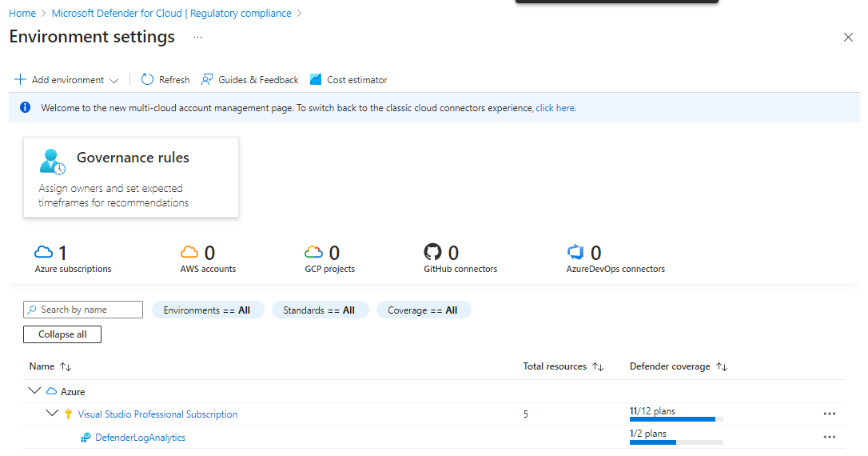
Task: Collapse the Azure tree group
Action: [34, 391]
